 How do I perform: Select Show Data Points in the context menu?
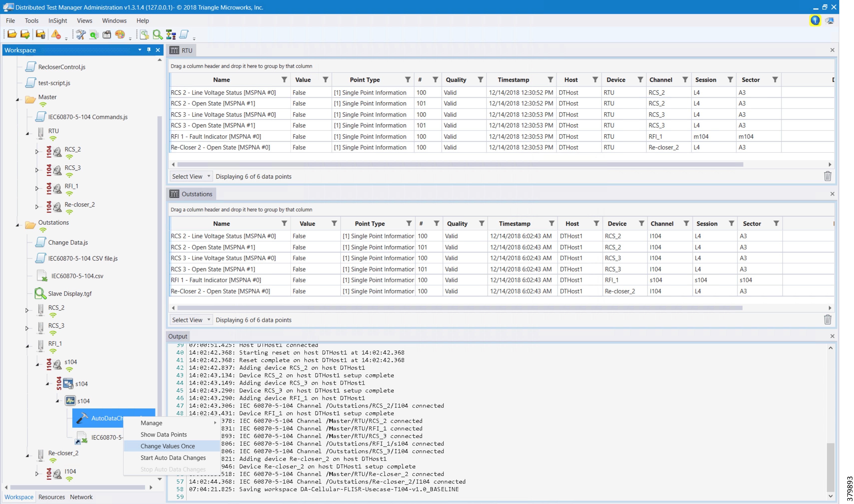[172, 434]
